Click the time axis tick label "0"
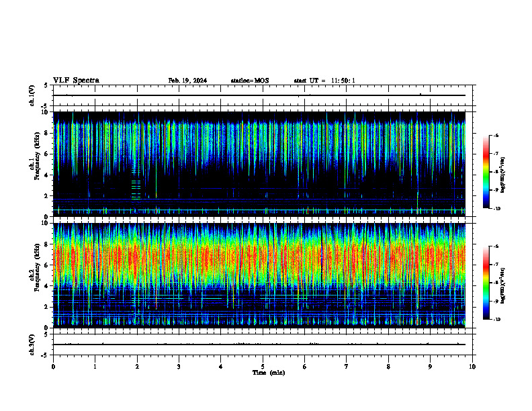This screenshot has height=411, width=532. (x=53, y=367)
